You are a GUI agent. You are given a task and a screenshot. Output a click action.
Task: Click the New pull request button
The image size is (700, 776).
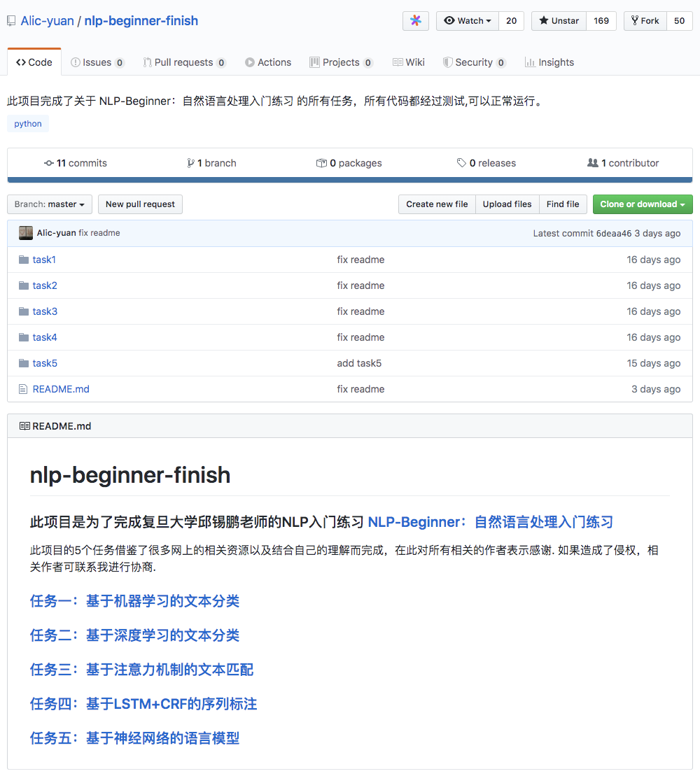[x=140, y=204]
